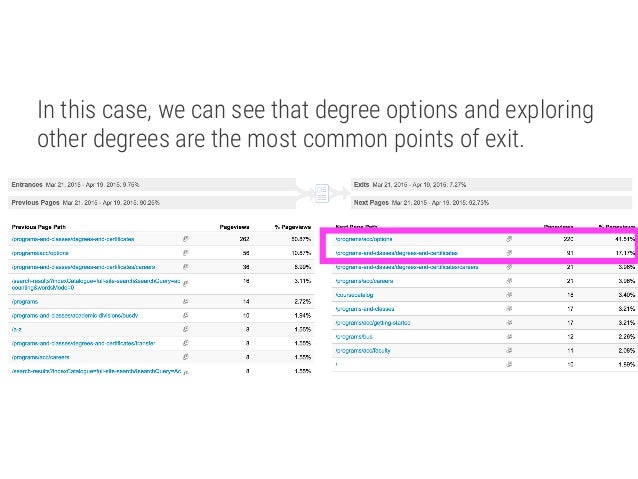
Task: Click external link icon beside /a-z row
Action: click(186, 329)
